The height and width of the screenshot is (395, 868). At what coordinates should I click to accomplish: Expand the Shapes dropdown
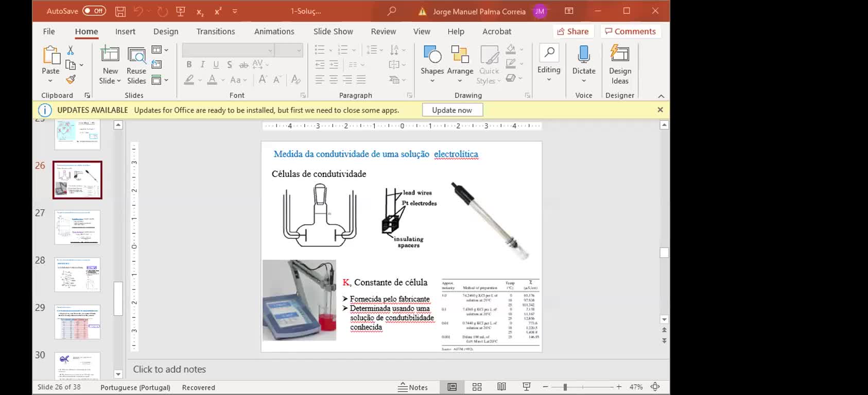[432, 81]
